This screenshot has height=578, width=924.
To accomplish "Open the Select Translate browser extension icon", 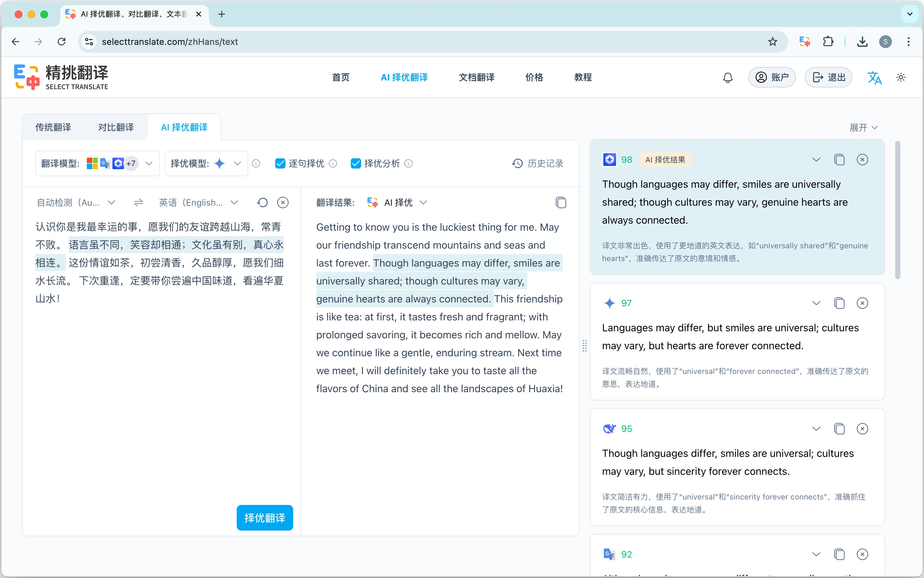I will pos(805,42).
